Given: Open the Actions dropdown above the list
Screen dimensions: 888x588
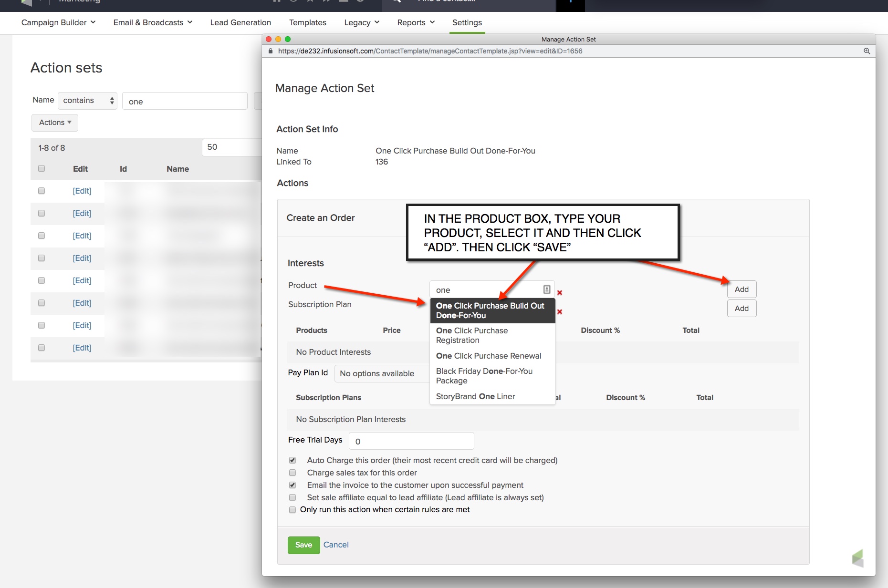Looking at the screenshot, I should tap(54, 123).
